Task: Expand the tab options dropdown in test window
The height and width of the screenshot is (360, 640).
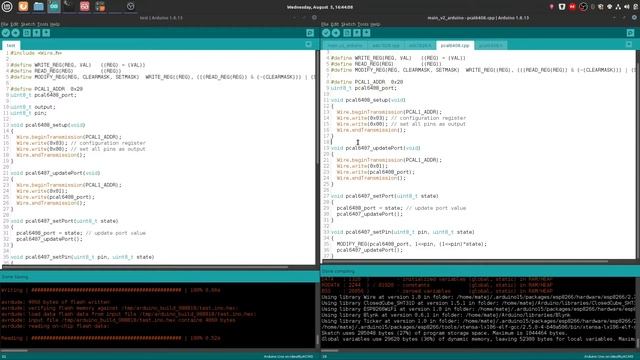Action: (x=309, y=44)
